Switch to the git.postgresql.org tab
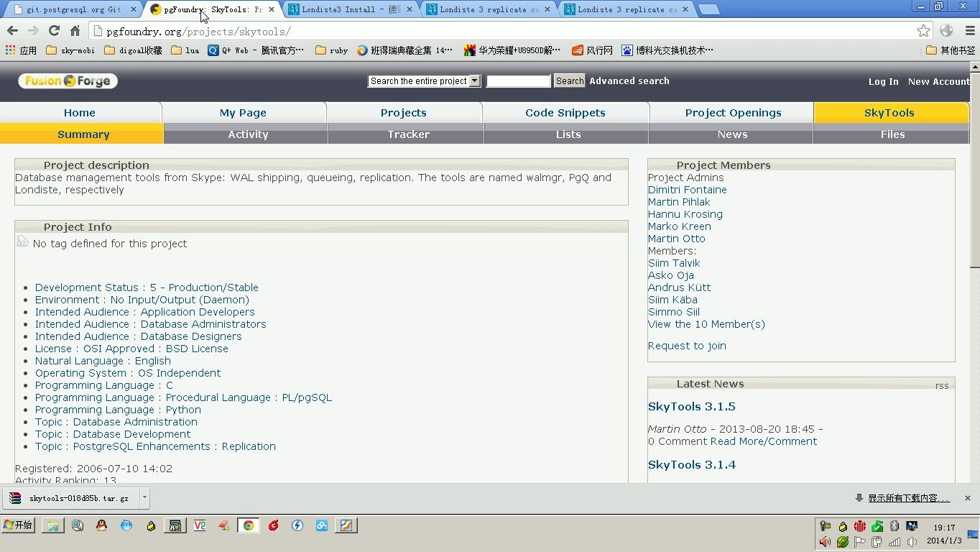Screen dimensions: 980x552 (x=73, y=9)
